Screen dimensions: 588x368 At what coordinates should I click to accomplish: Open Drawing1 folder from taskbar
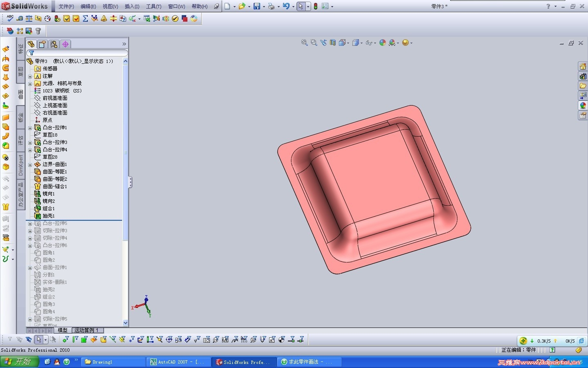[114, 362]
